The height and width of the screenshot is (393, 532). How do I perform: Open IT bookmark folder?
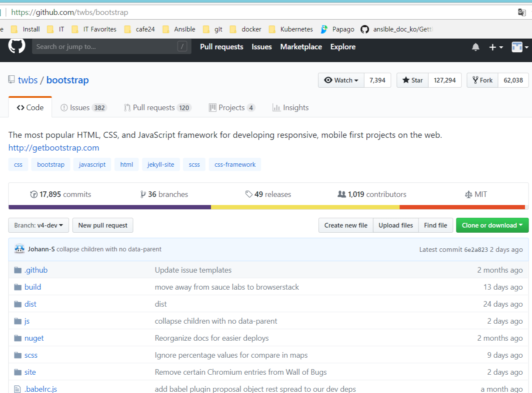coord(56,29)
